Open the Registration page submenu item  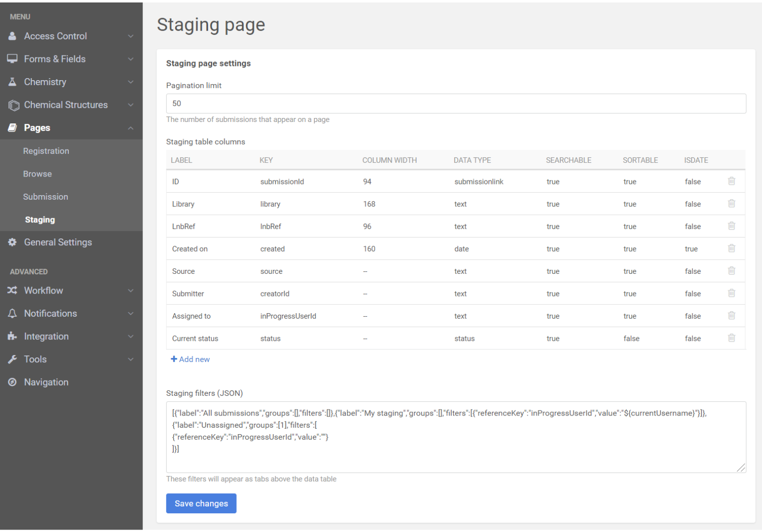pyautogui.click(x=46, y=151)
